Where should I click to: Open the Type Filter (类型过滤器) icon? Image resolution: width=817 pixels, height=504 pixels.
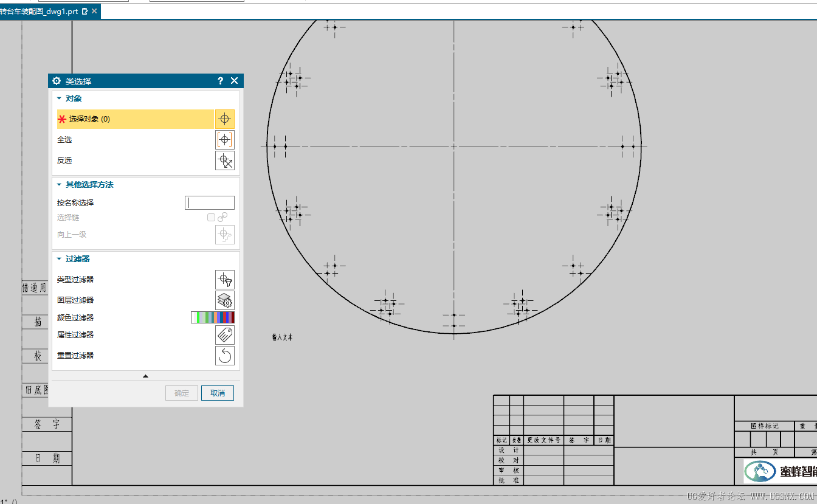(224, 280)
